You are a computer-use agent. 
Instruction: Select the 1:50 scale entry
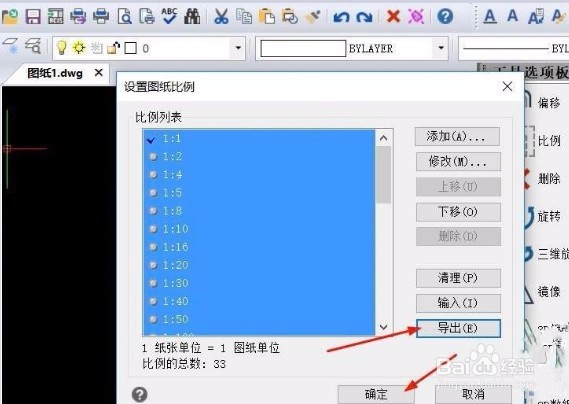(259, 319)
